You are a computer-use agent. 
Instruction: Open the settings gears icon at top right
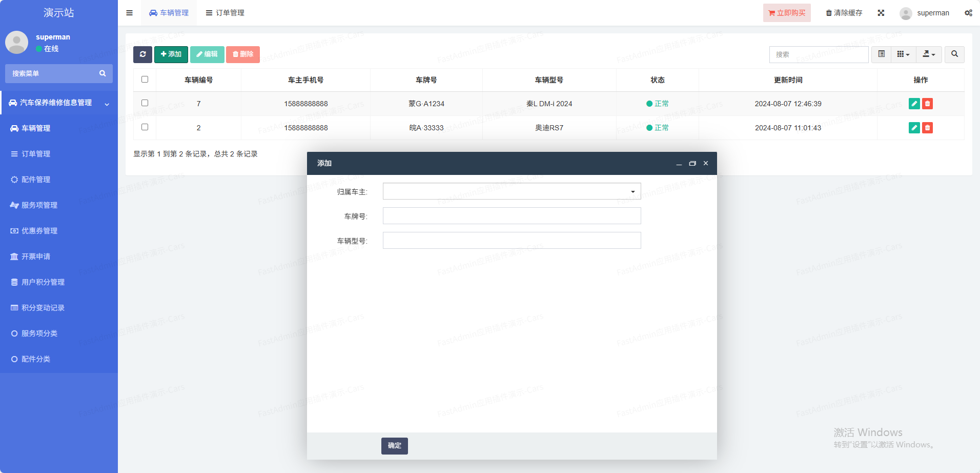(x=968, y=13)
